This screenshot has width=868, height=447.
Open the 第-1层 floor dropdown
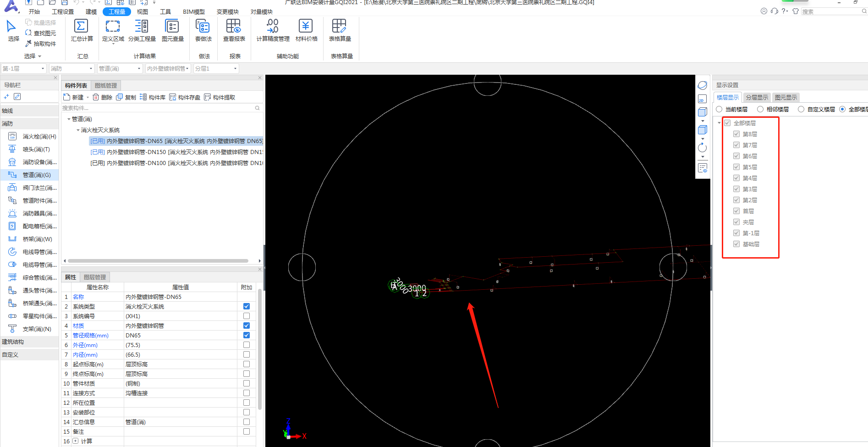(24, 69)
